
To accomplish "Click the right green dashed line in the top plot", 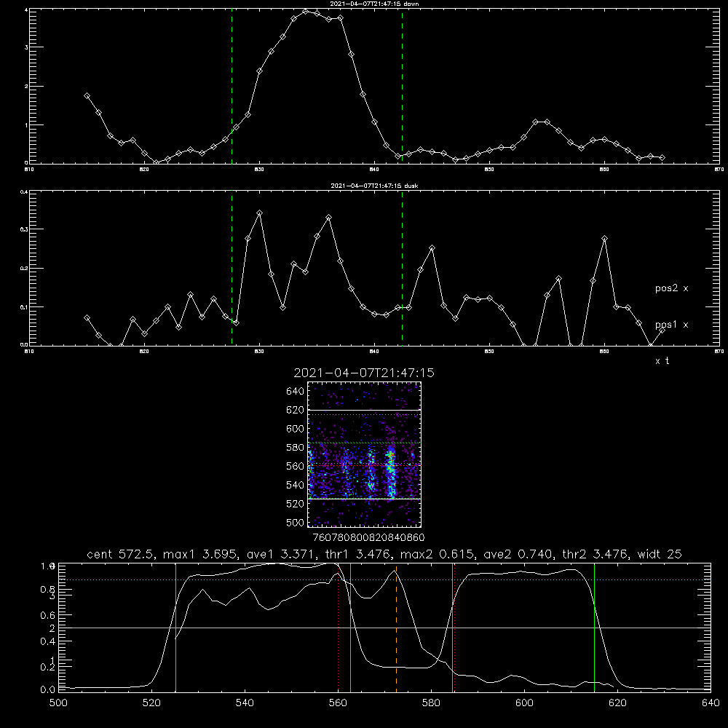I will [x=402, y=88].
